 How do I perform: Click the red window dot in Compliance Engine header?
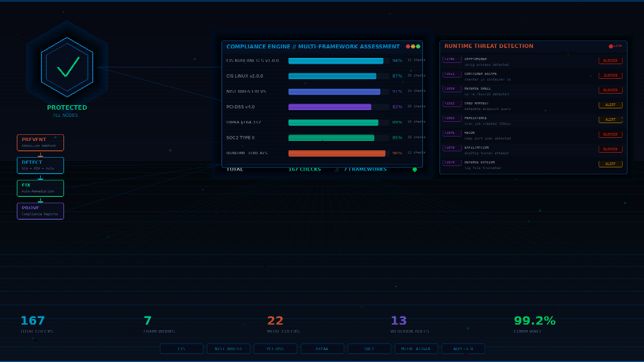coord(408,47)
